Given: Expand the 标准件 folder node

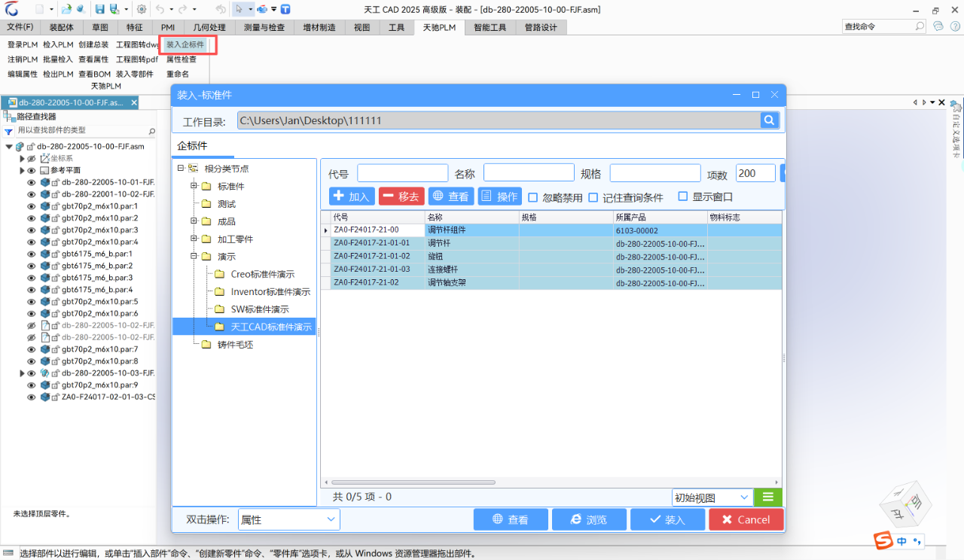Looking at the screenshot, I should [194, 186].
